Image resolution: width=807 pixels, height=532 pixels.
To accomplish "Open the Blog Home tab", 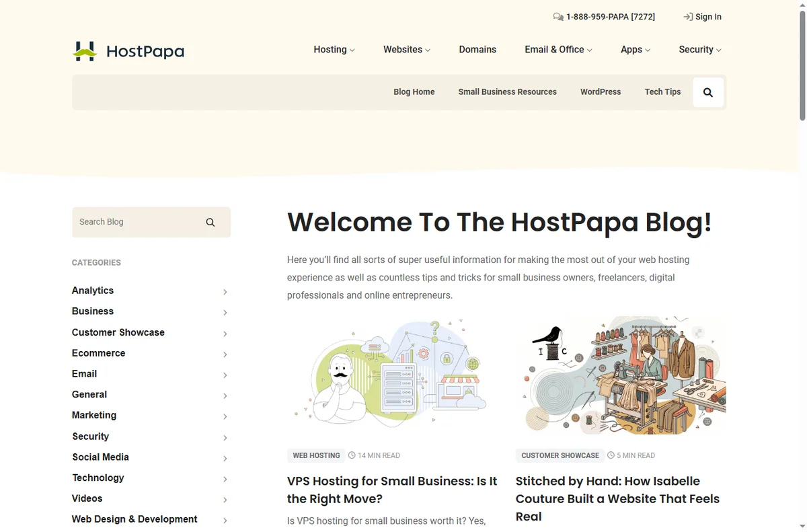I will (414, 92).
